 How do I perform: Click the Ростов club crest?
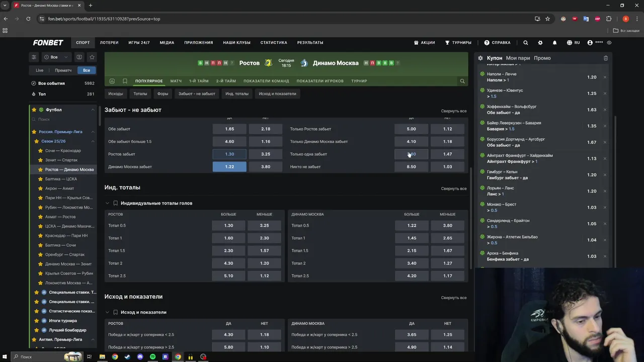pyautogui.click(x=268, y=63)
